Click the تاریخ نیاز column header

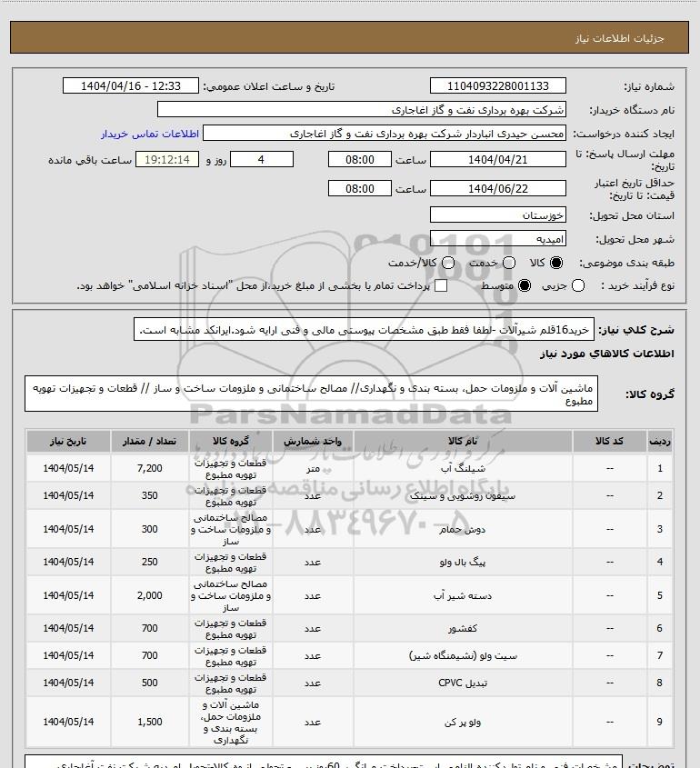click(68, 442)
